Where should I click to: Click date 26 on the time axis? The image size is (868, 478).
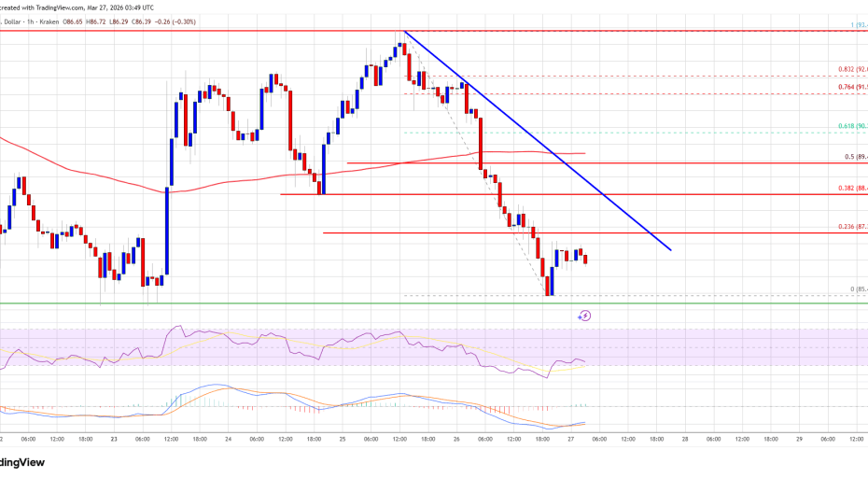tap(456, 439)
